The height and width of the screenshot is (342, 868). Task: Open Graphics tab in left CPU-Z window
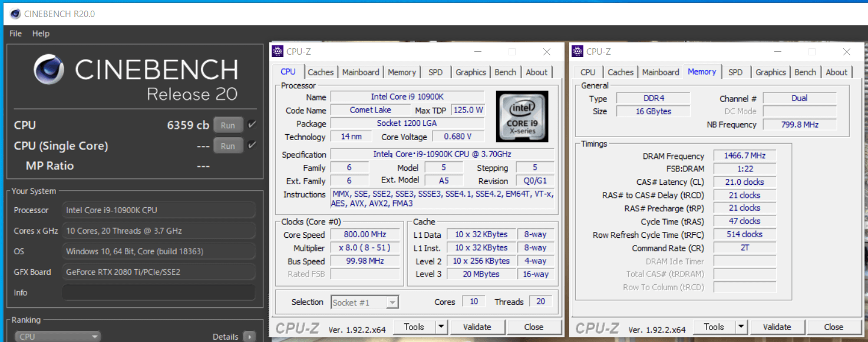[471, 72]
